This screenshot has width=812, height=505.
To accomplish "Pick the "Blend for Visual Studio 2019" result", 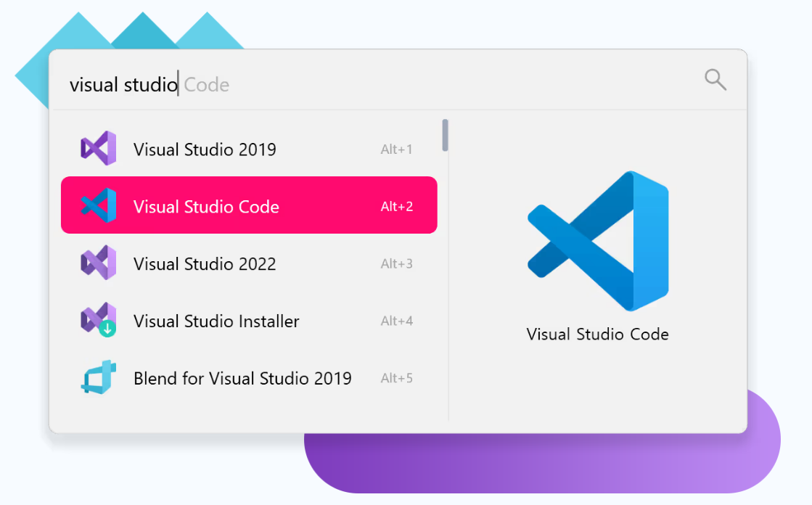I will point(242,378).
